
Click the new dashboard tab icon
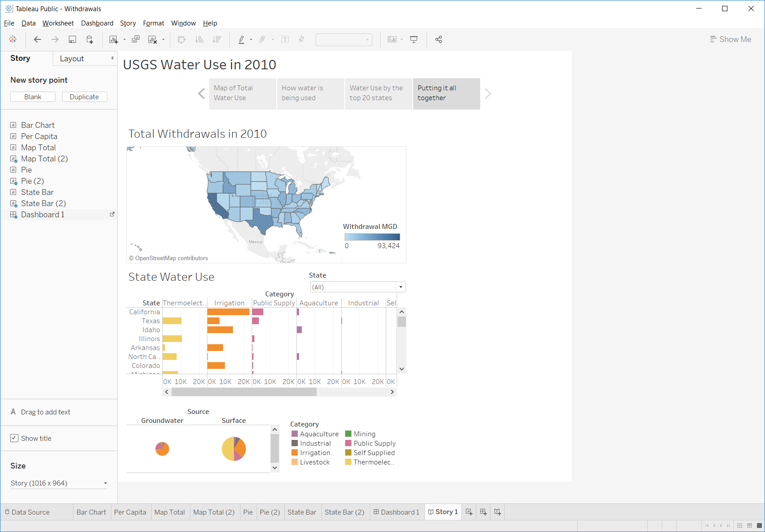pos(483,512)
